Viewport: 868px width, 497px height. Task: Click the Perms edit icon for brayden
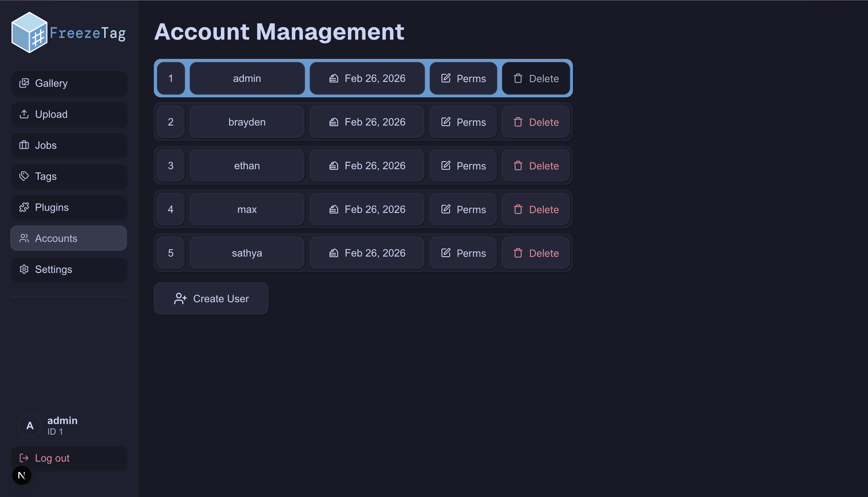tap(445, 122)
